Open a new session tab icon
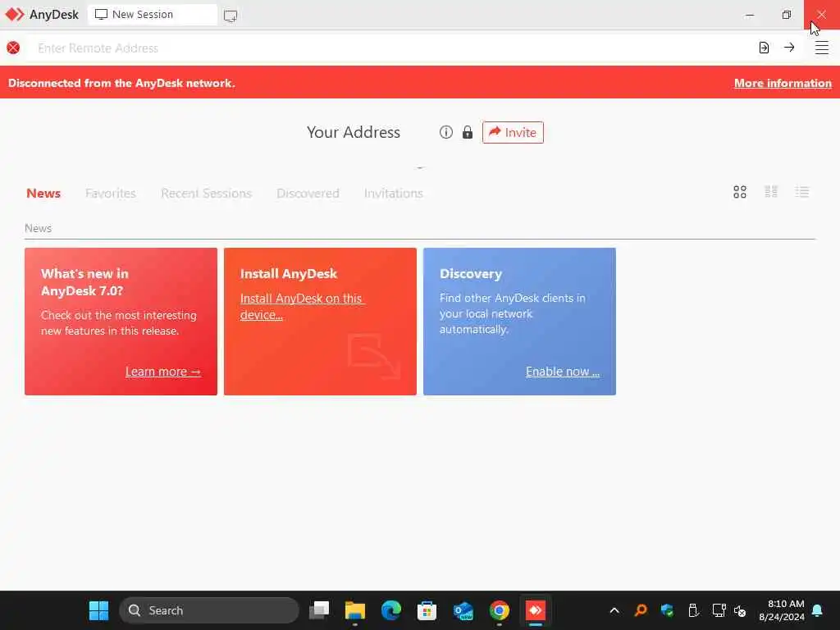This screenshot has height=630, width=840. 231,16
